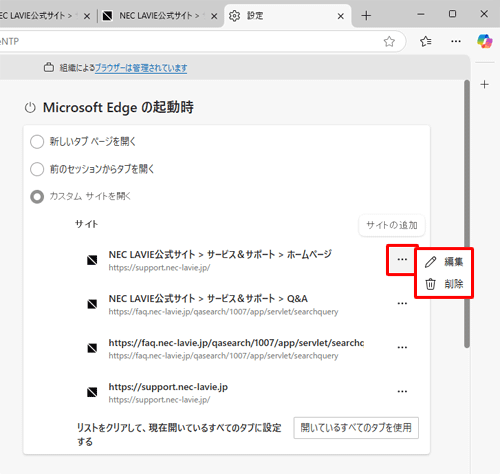Screen dimensions: 500x474
Task: Click the Microsoft Edge の起動時 heading
Action: pos(118,108)
